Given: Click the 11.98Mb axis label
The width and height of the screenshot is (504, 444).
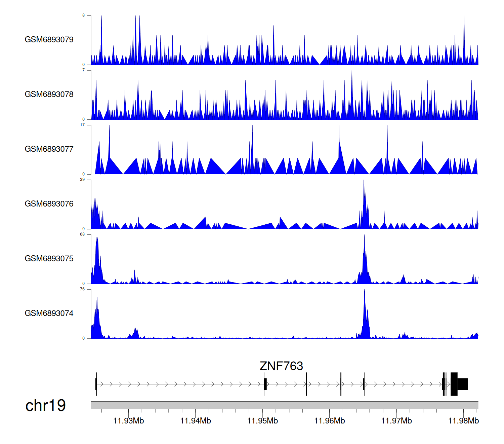Looking at the screenshot, I should (463, 421).
